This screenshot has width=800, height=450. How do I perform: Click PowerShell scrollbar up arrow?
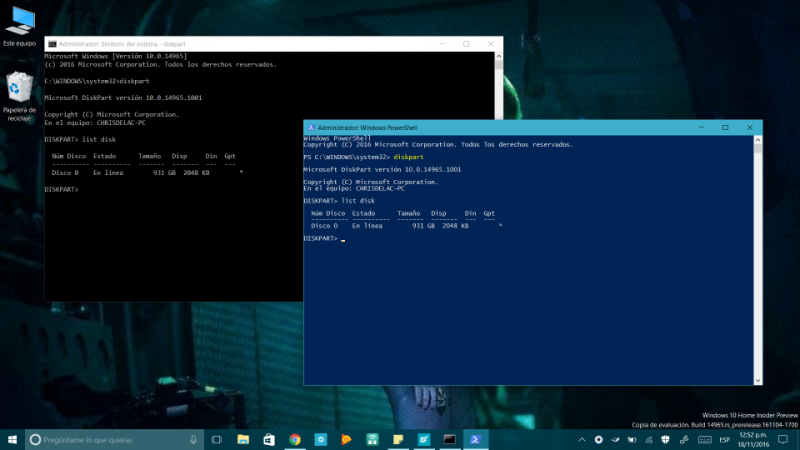click(x=758, y=140)
